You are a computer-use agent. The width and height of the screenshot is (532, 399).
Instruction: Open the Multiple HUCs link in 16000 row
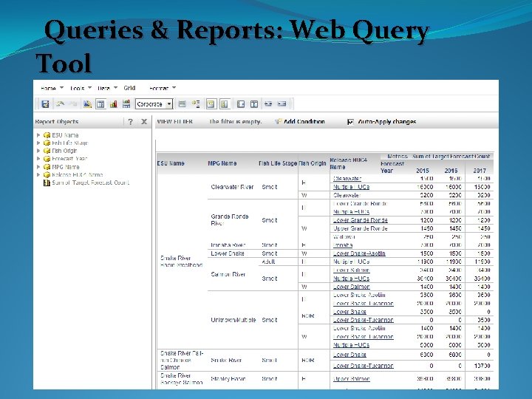pyautogui.click(x=351, y=187)
